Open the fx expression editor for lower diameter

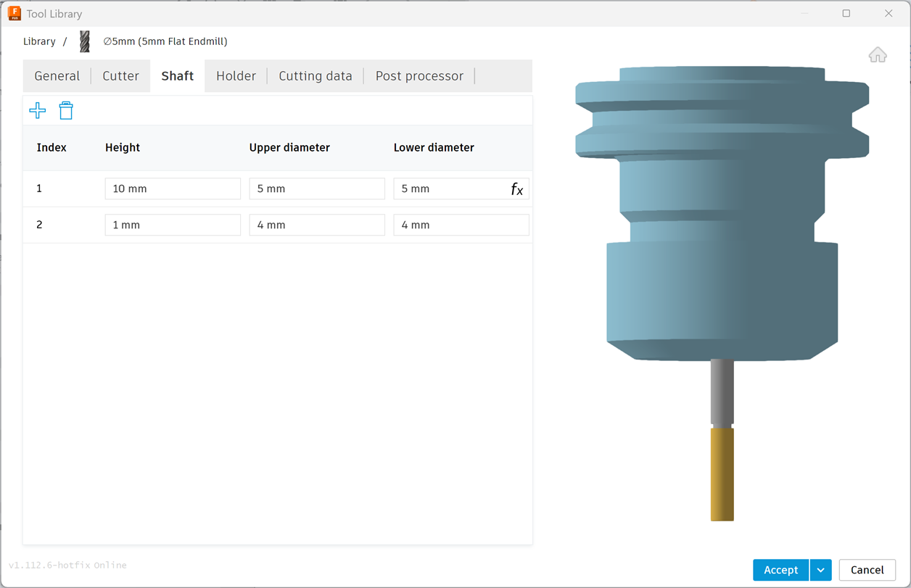[517, 189]
